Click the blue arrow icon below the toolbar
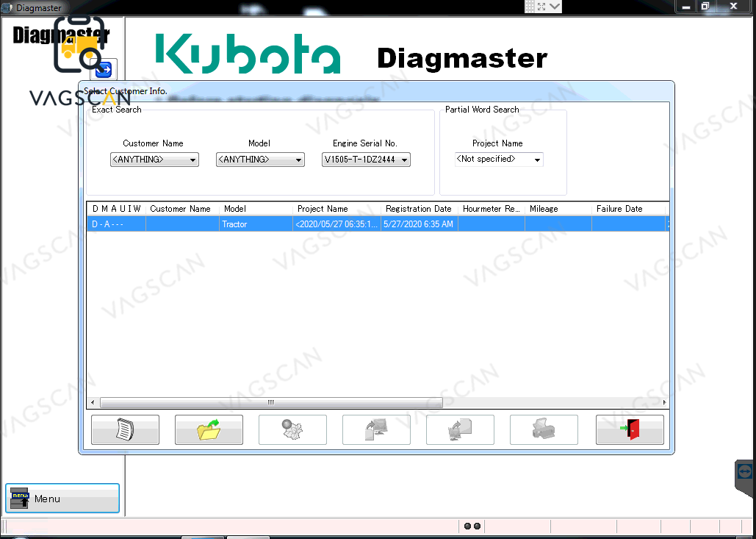 pyautogui.click(x=104, y=69)
